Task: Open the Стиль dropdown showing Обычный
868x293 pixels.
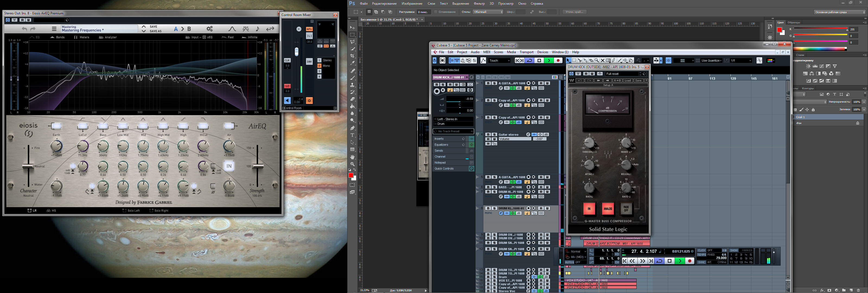Action: click(x=488, y=12)
